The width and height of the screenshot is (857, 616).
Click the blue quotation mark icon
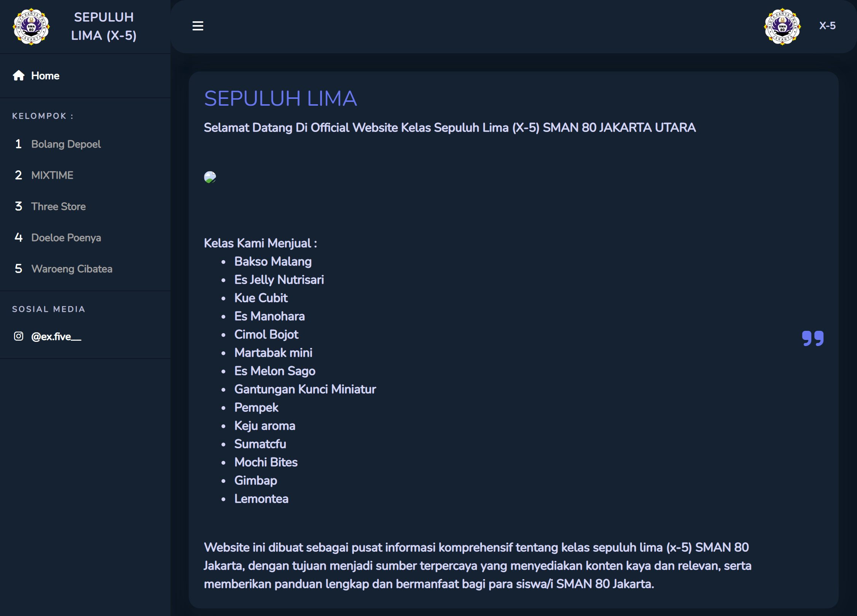pyautogui.click(x=812, y=338)
